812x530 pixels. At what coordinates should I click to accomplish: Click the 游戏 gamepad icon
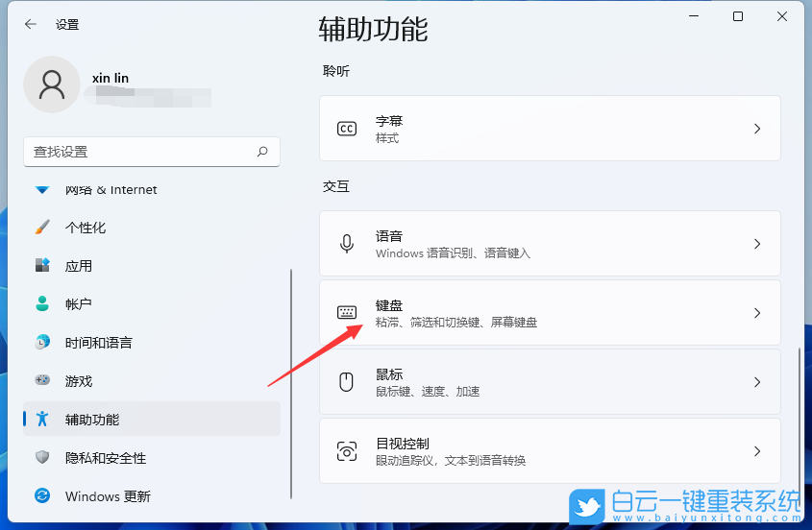point(42,380)
